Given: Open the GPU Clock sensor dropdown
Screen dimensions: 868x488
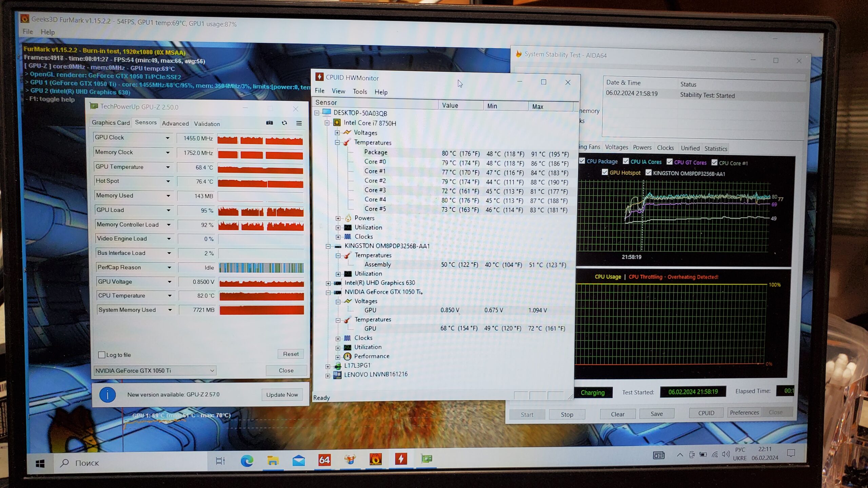Looking at the screenshot, I should [x=167, y=138].
